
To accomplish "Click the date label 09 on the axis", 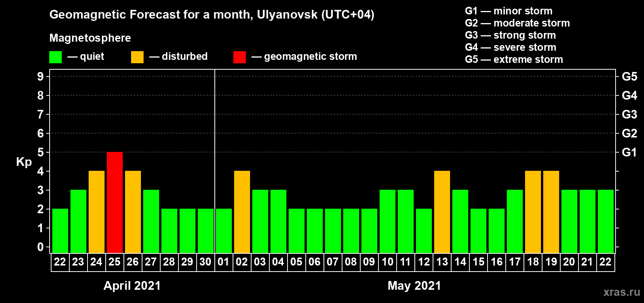I will tap(369, 262).
